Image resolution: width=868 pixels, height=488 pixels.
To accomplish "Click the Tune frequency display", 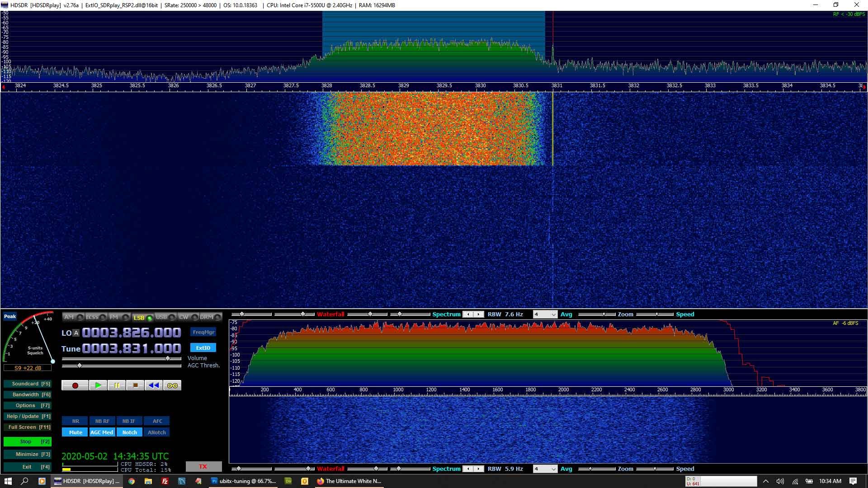I will (x=131, y=349).
